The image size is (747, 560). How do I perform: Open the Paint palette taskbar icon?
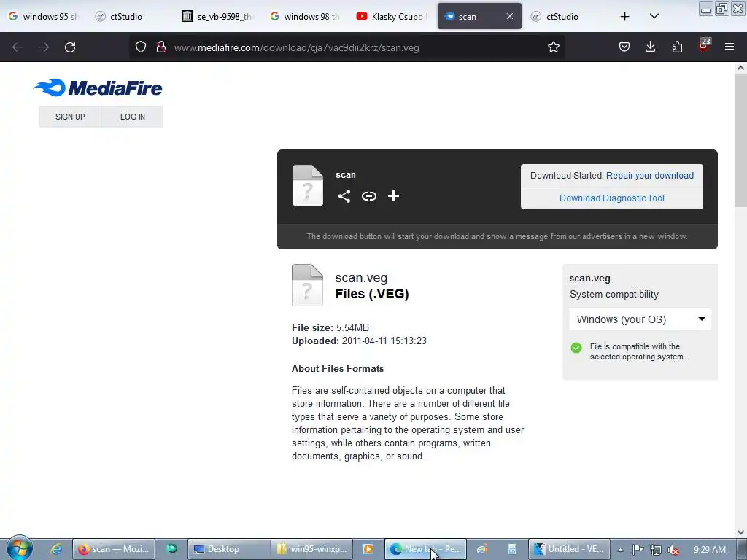481,549
